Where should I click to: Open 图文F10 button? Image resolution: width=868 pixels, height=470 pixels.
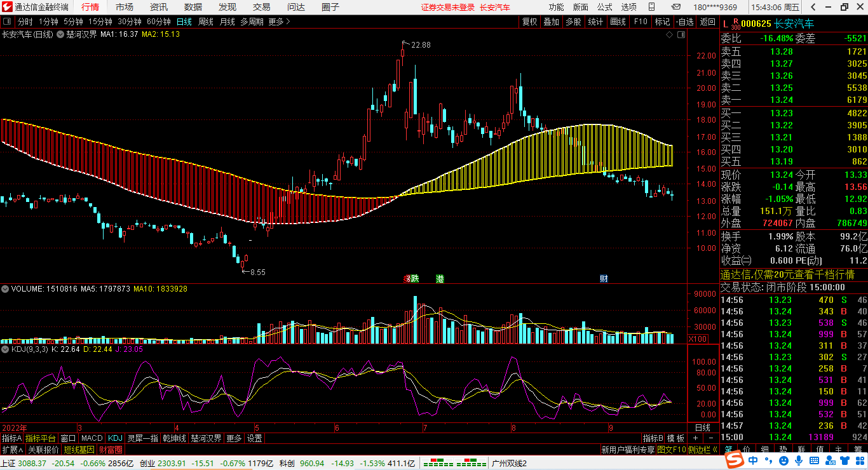click(671, 450)
